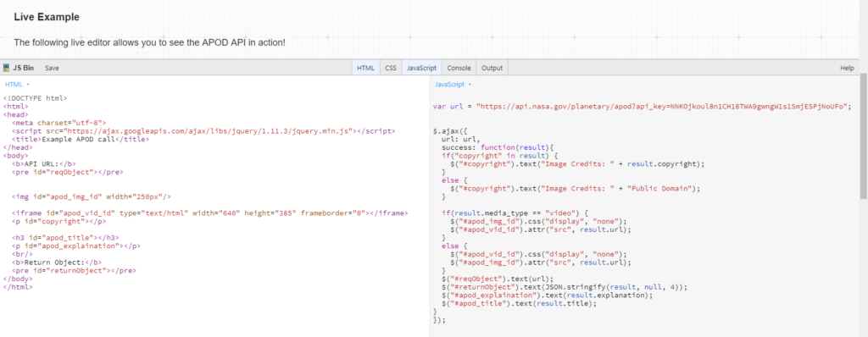Show the Console panel tab
This screenshot has height=337, width=868.
459,68
